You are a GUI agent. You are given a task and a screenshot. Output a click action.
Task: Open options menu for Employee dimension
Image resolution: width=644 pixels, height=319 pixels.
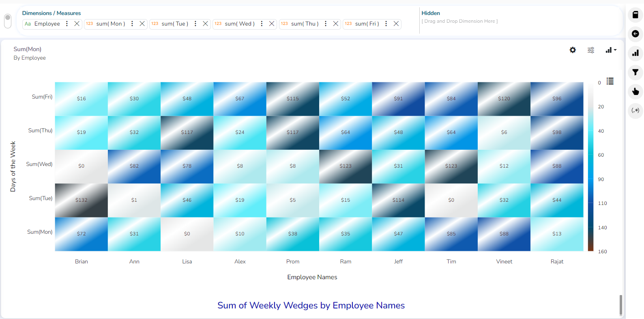[x=67, y=24]
